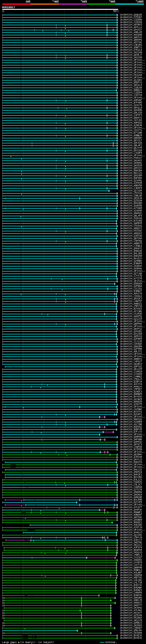Click the red 20% identity legend segment

[16, 4]
